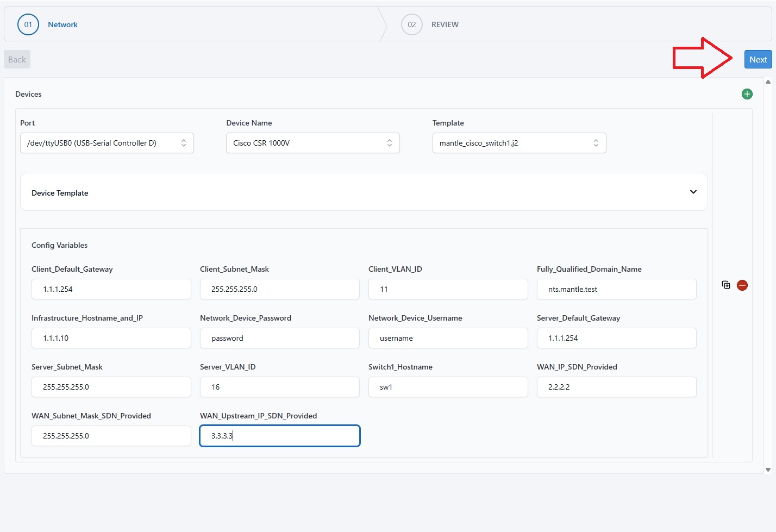
Task: Click the Back button
Action: click(x=17, y=60)
